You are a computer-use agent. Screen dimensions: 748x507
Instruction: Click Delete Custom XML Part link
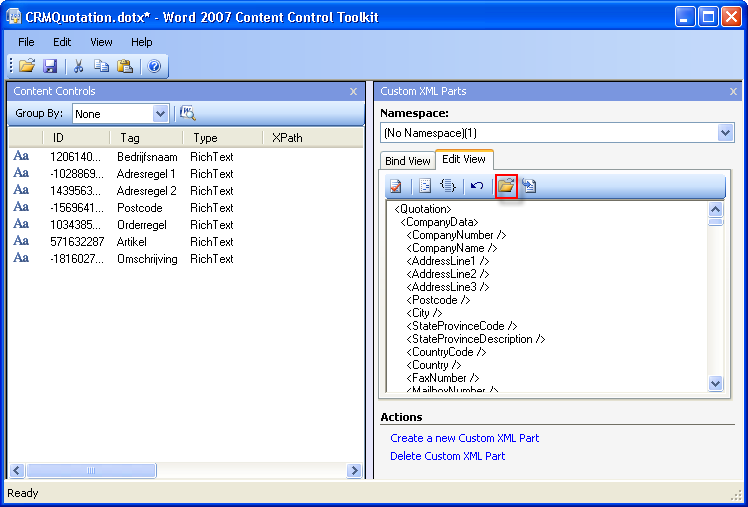(x=447, y=456)
